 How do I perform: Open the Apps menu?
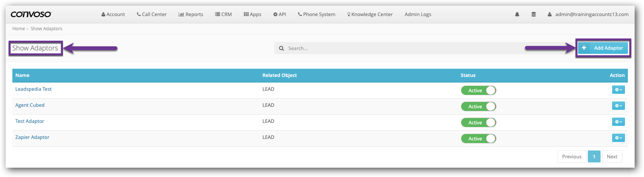pos(252,15)
